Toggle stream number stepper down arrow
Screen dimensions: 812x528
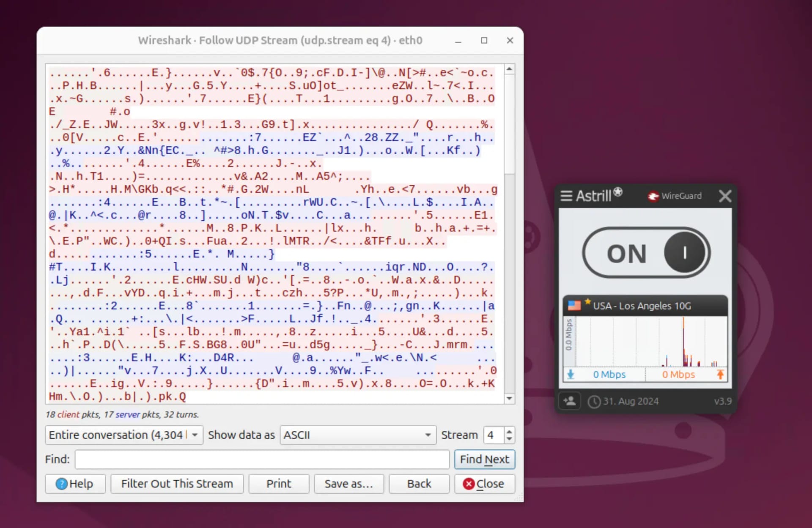pyautogui.click(x=509, y=439)
